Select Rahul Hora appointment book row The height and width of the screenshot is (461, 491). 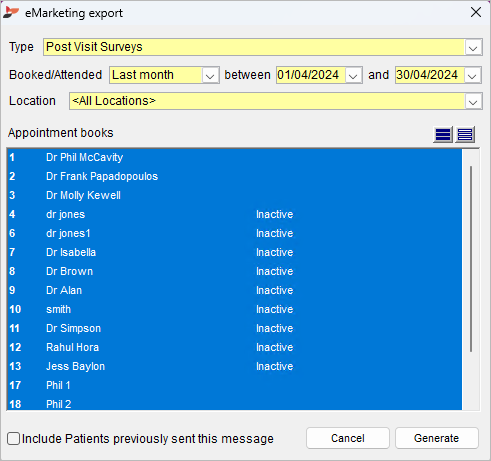pos(234,347)
